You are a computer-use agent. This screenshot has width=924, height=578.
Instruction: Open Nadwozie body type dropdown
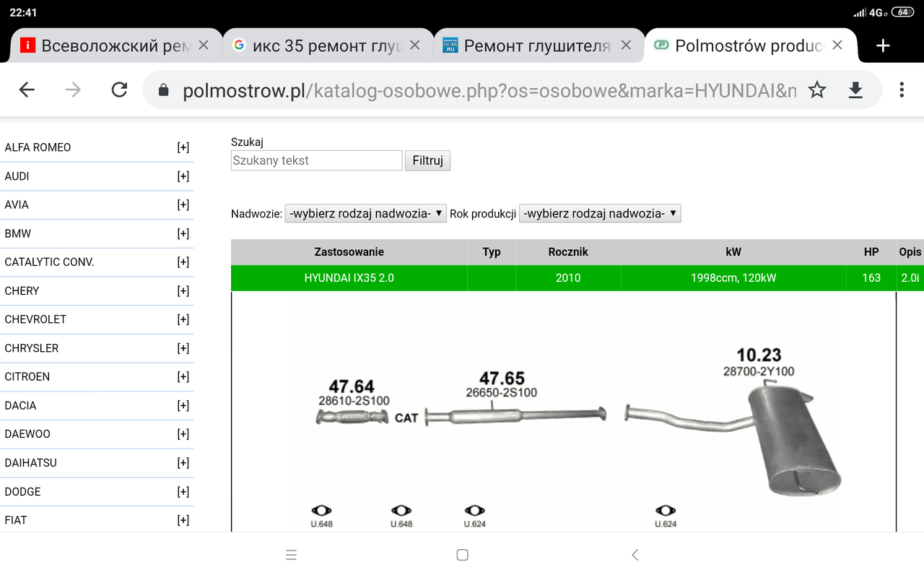(x=366, y=213)
